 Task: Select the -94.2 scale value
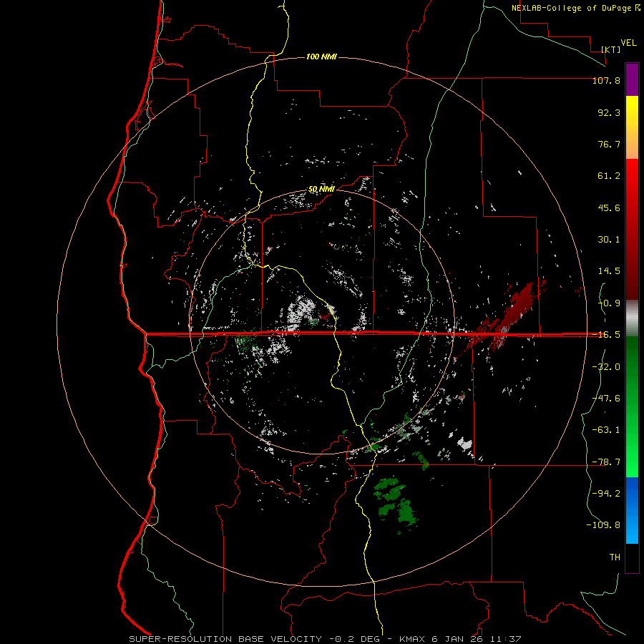606,493
